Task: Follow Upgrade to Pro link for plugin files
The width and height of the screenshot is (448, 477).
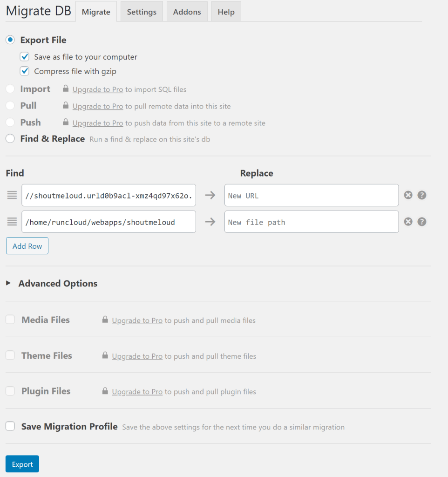Action: click(x=137, y=391)
